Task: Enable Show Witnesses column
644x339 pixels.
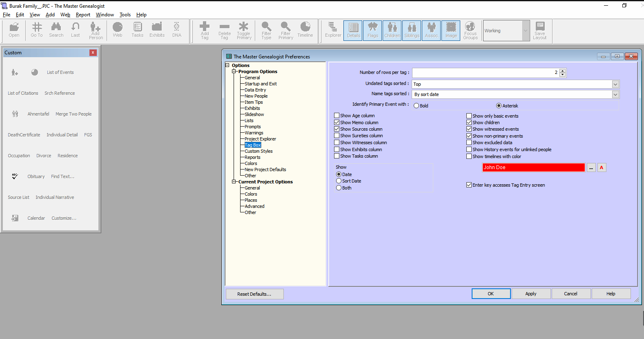Action: (337, 143)
